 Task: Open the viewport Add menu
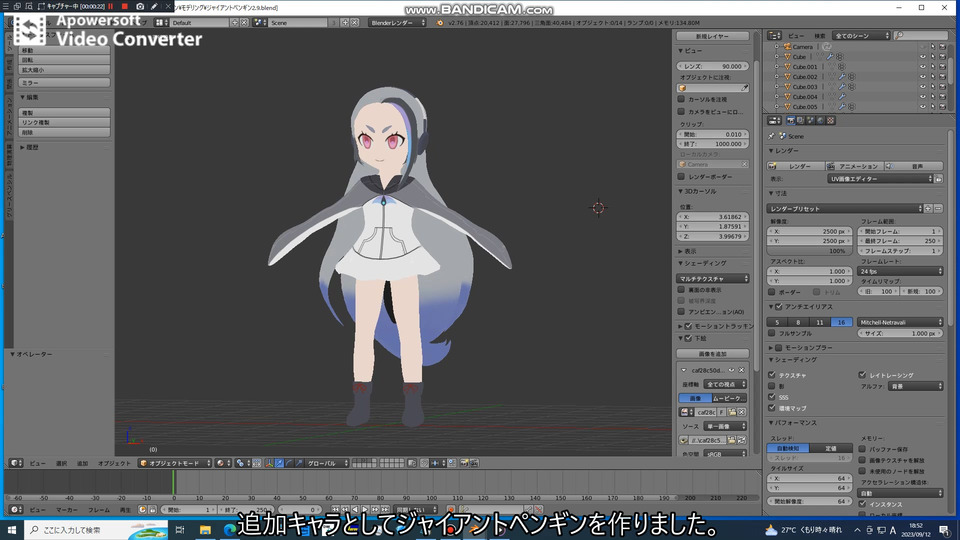point(82,463)
